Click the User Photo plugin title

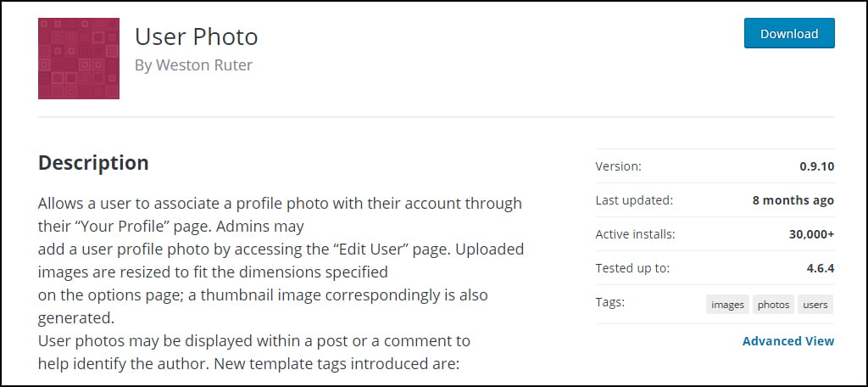[x=196, y=36]
